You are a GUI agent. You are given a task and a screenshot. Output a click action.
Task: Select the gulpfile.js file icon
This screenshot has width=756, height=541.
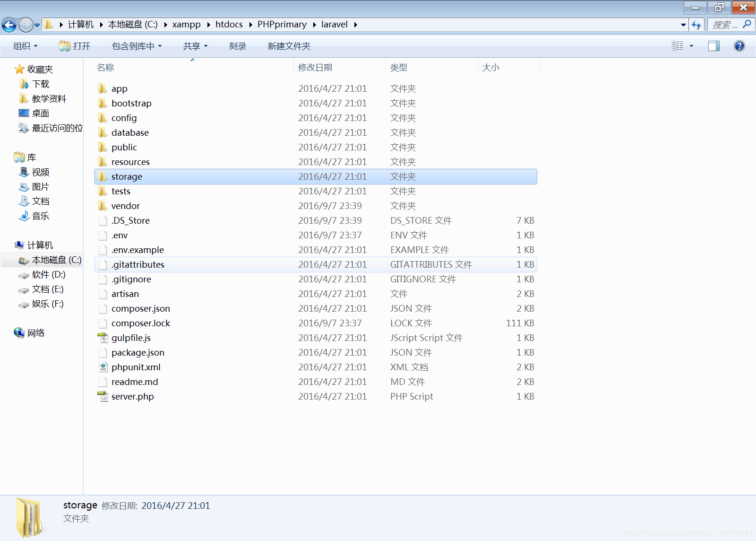103,338
